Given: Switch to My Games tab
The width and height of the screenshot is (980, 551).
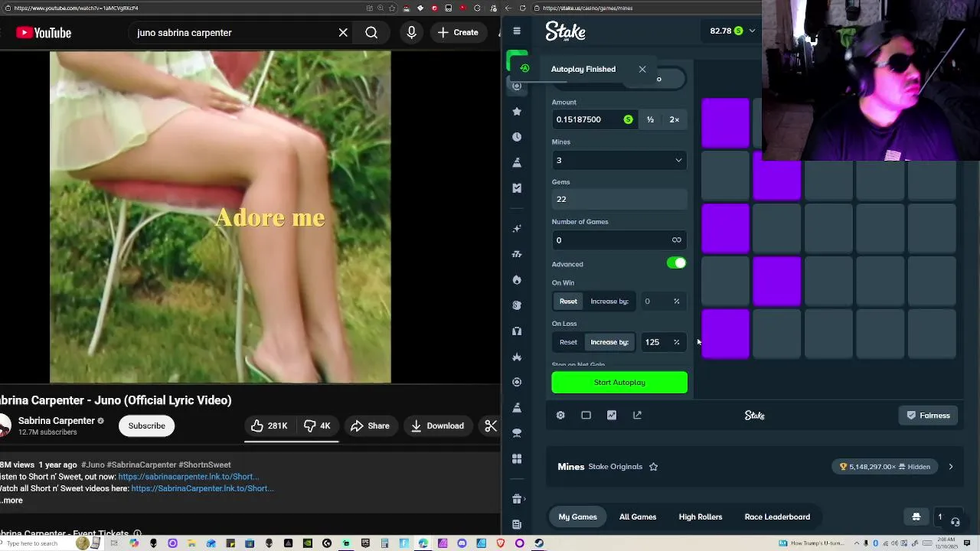Looking at the screenshot, I should click(577, 517).
